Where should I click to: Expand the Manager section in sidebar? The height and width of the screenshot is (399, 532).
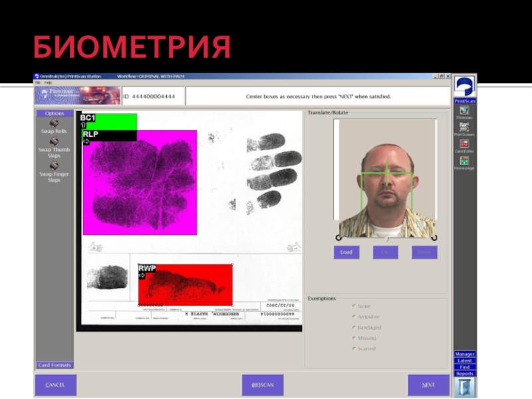pos(465,354)
